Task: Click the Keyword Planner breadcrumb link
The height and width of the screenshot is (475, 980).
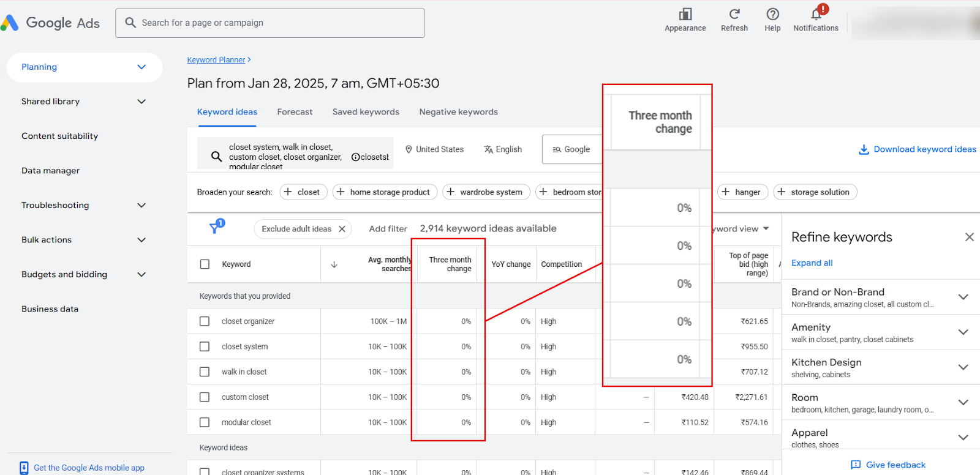Action: click(216, 60)
